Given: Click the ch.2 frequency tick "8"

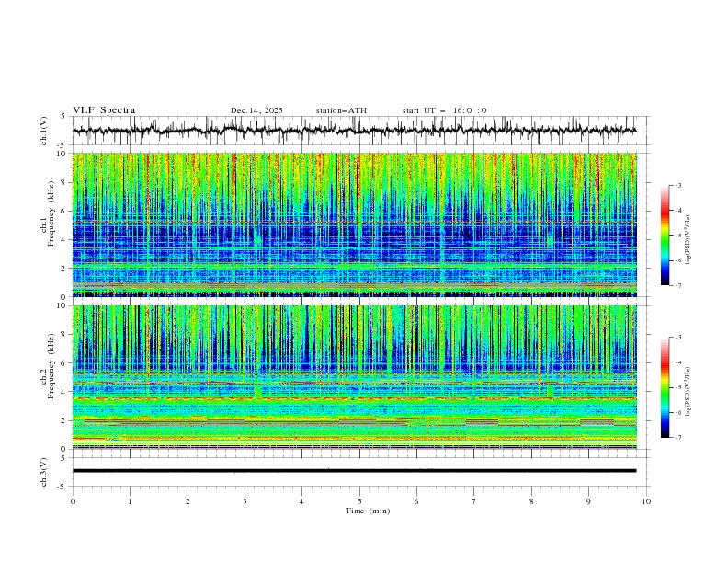Looking at the screenshot, I should tap(64, 335).
